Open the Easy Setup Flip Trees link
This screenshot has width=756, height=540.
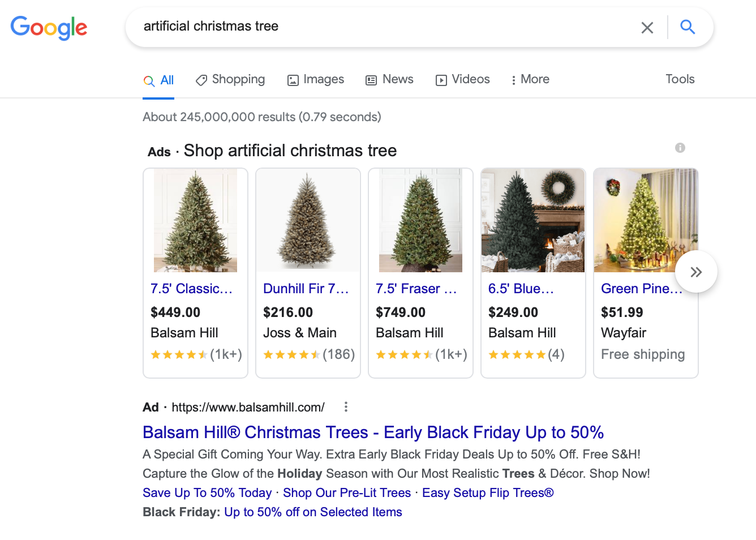[x=488, y=493]
